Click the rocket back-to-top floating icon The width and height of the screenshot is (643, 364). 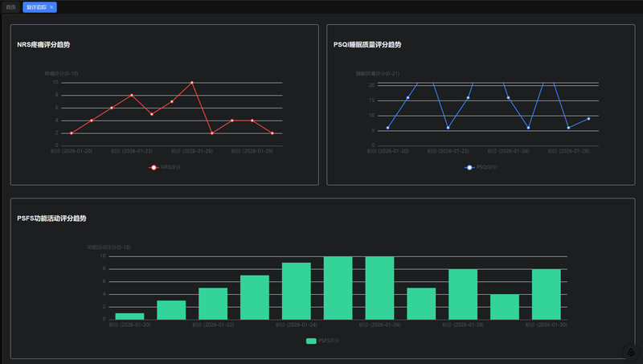(631, 352)
